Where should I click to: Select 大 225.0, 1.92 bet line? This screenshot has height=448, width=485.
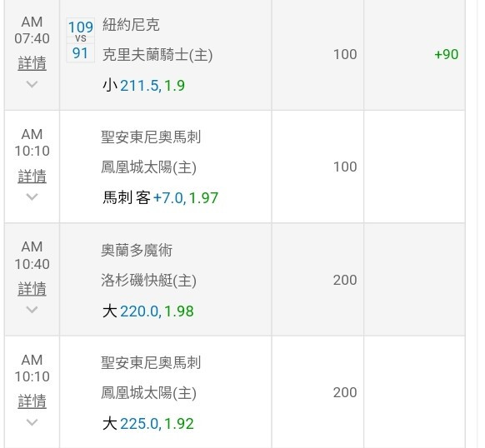[x=148, y=424]
